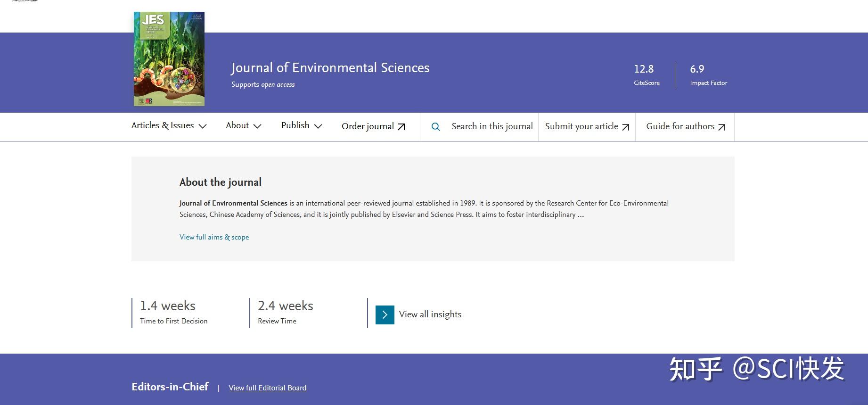Expand the Articles & Issues menu

click(x=169, y=126)
